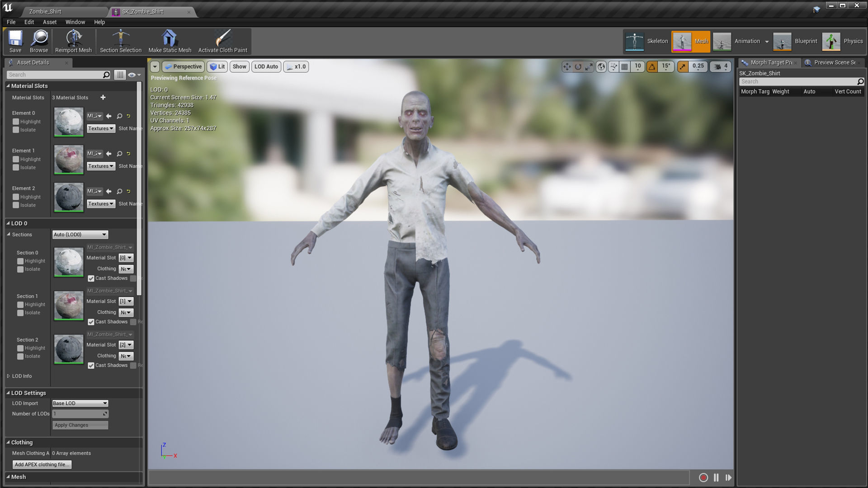Open LOD Import Base LOD dropdown
Viewport: 868px width, 488px height.
(x=80, y=404)
